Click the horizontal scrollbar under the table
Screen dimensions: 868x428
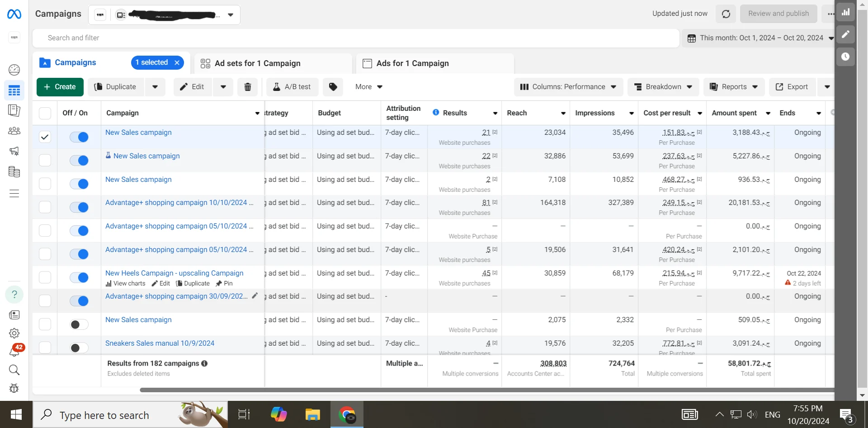[x=452, y=390]
